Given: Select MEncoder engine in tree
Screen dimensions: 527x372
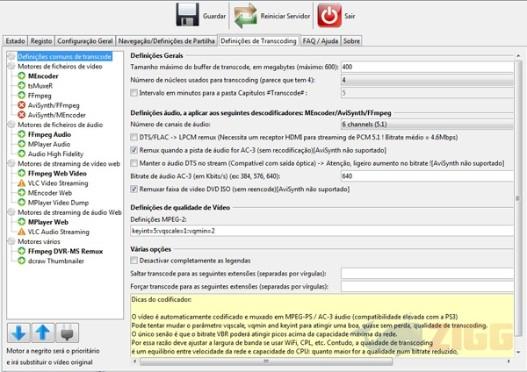Looking at the screenshot, I should click(43, 76).
